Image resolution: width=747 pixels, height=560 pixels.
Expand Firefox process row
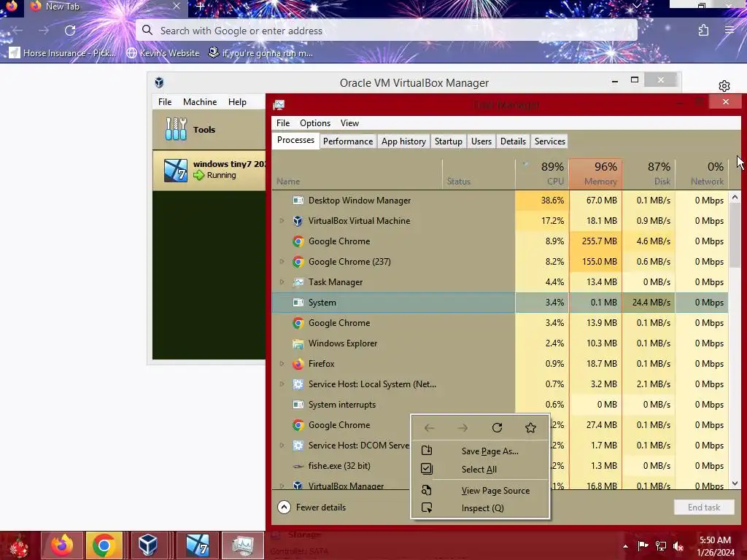[282, 364]
